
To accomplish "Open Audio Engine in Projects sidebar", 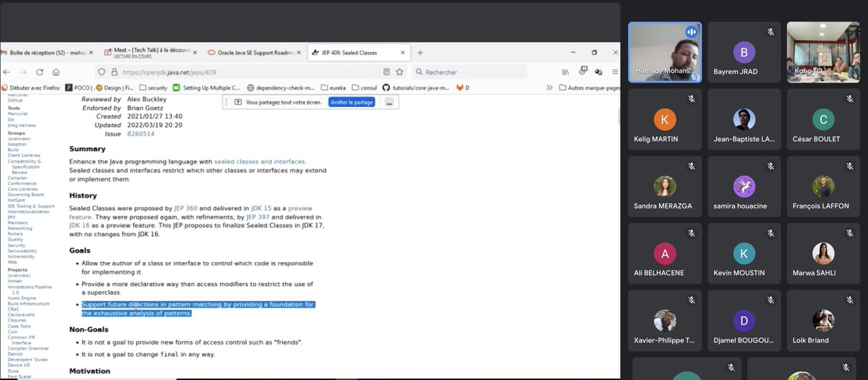I will click(22, 297).
